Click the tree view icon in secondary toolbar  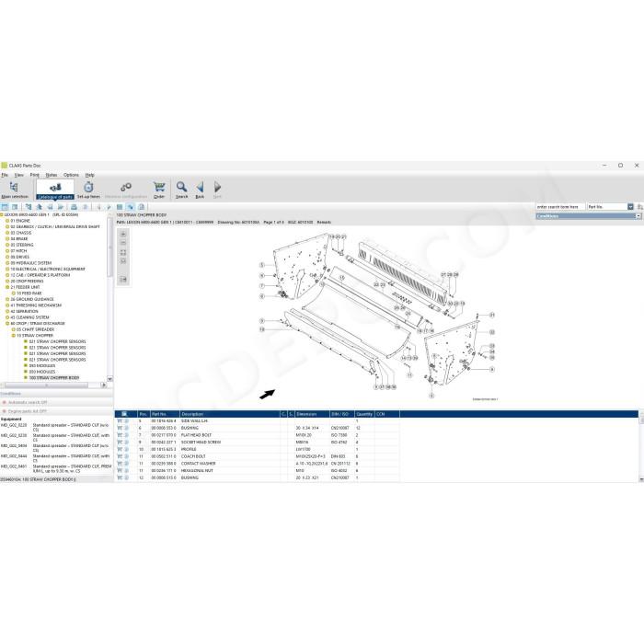pyautogui.click(x=29, y=207)
